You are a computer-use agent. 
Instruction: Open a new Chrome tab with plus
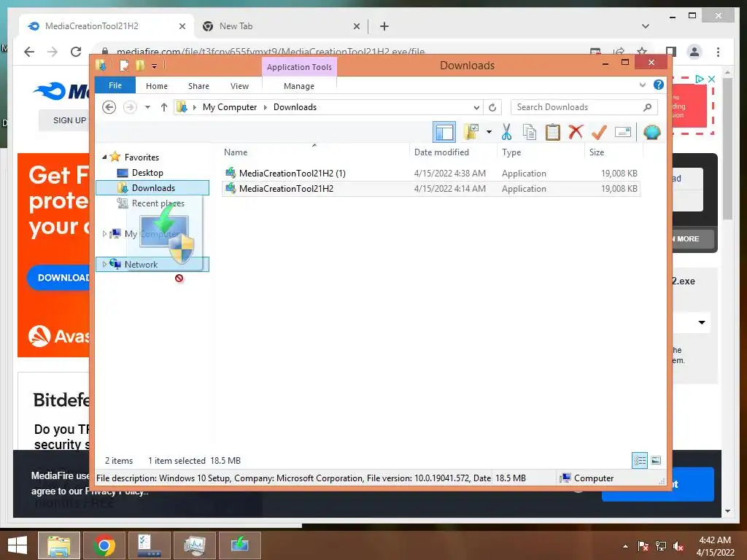pyautogui.click(x=384, y=26)
